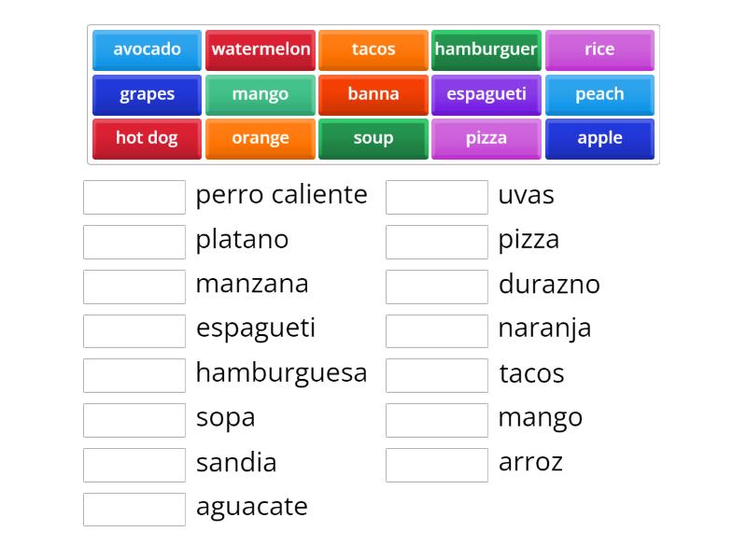Select the banna tile
This screenshot has width=747, height=560.
pyautogui.click(x=373, y=93)
